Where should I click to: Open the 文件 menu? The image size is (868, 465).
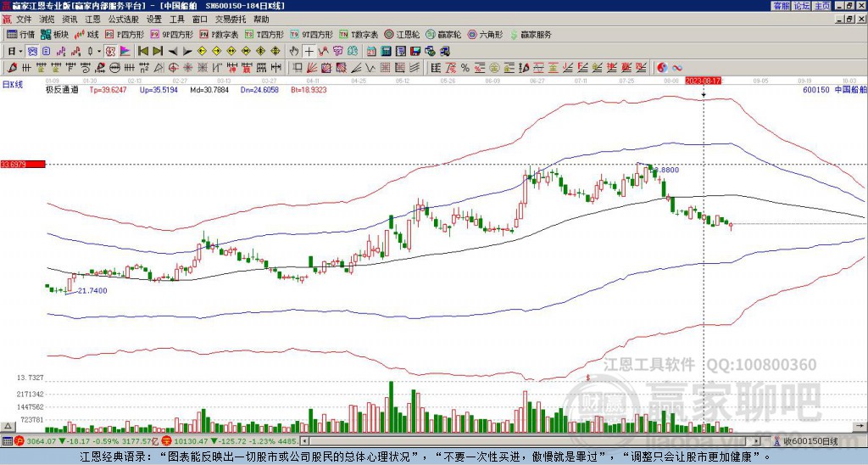24,20
